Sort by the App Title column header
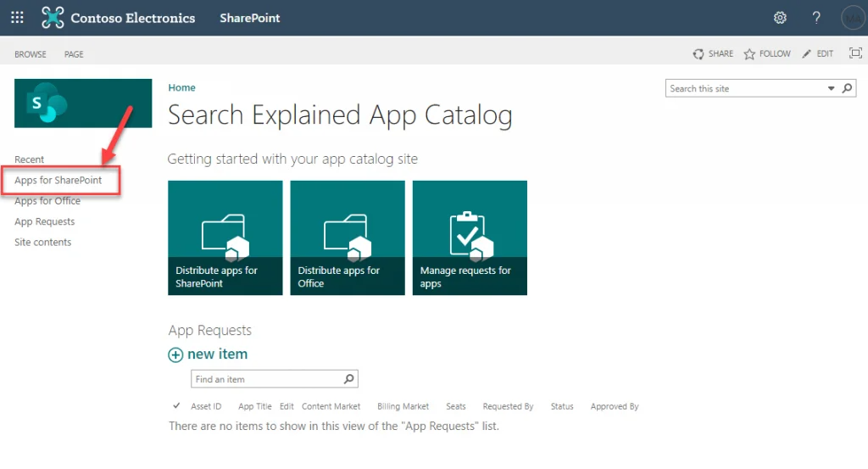 (x=254, y=406)
